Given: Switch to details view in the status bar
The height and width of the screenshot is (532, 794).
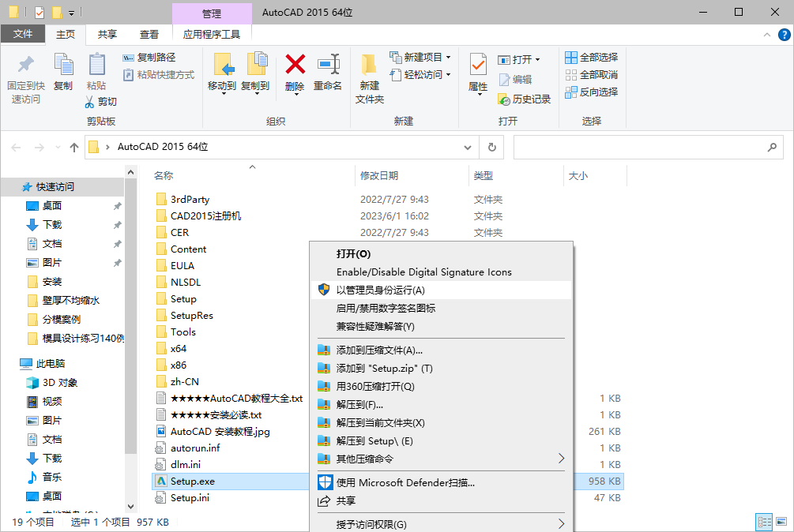Looking at the screenshot, I should 763,522.
